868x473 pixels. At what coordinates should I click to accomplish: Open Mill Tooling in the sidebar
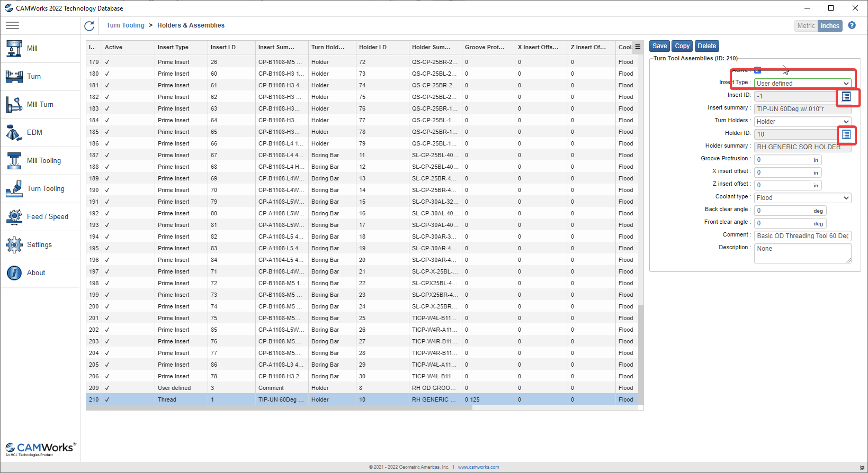tap(40, 160)
